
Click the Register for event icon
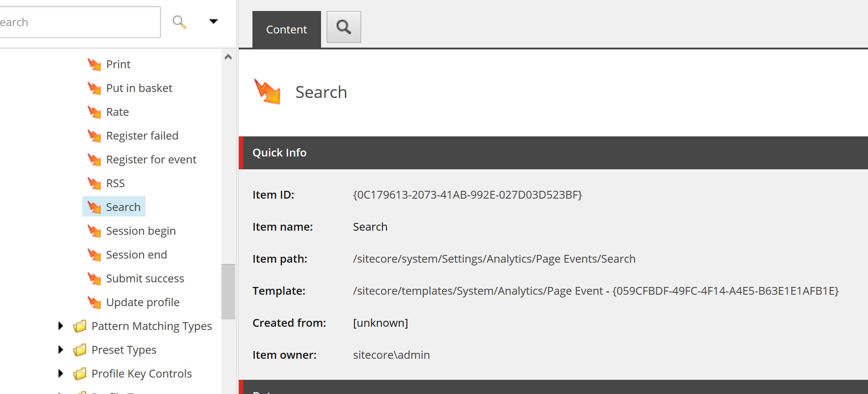point(94,160)
